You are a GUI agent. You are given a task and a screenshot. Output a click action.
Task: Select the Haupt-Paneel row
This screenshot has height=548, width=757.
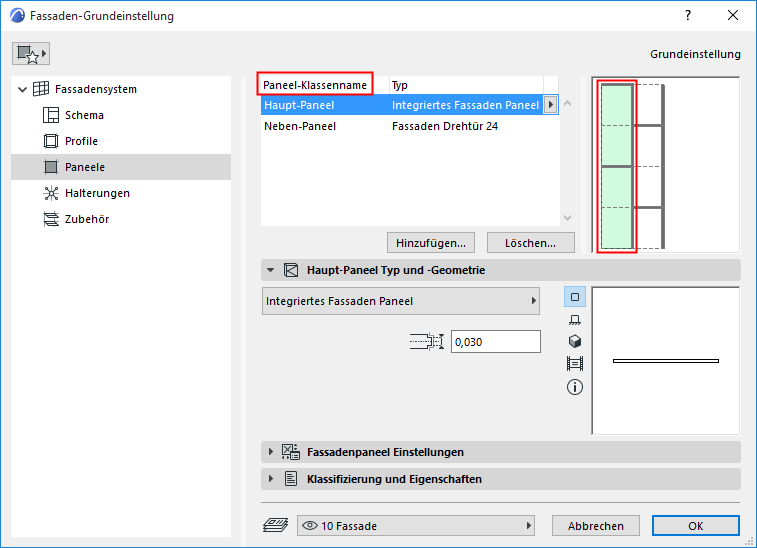[x=409, y=105]
